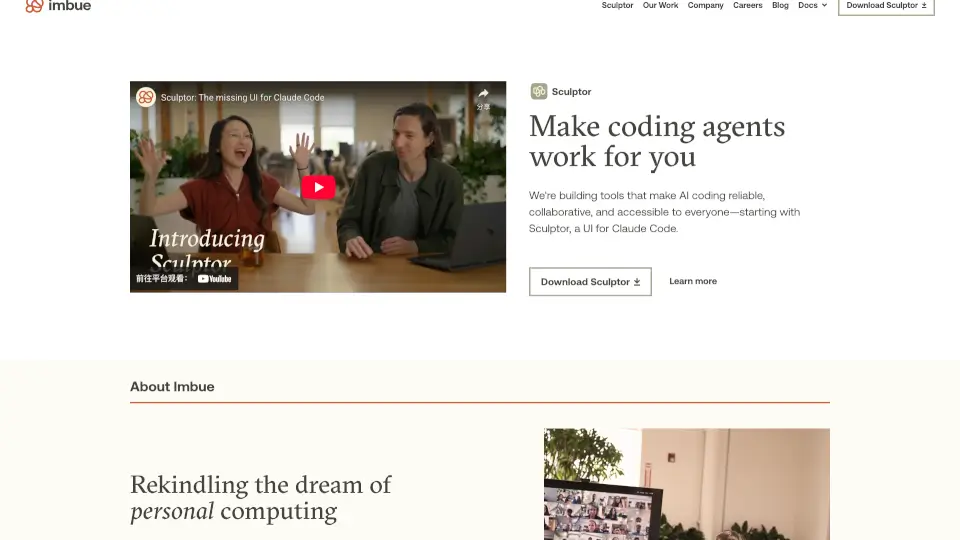Screen dimensions: 960x540
Task: Go to the Our Work page
Action: pyautogui.click(x=660, y=6)
